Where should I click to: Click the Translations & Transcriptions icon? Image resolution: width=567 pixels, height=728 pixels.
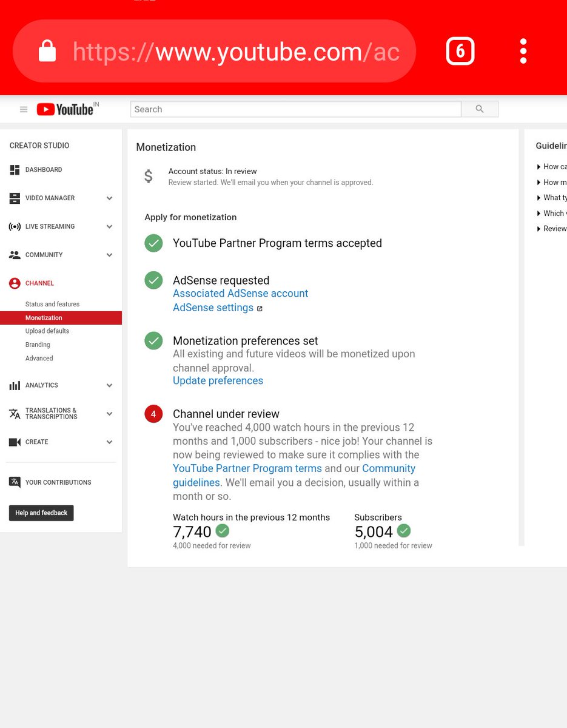15,414
